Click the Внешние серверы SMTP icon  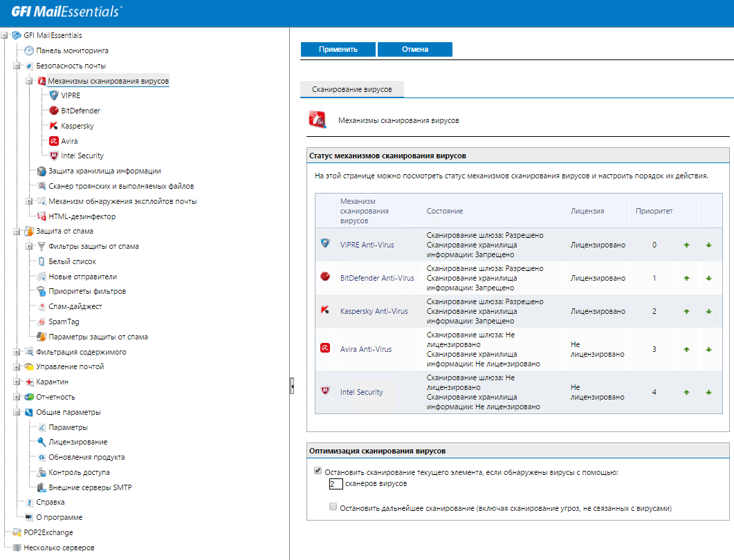[42, 487]
